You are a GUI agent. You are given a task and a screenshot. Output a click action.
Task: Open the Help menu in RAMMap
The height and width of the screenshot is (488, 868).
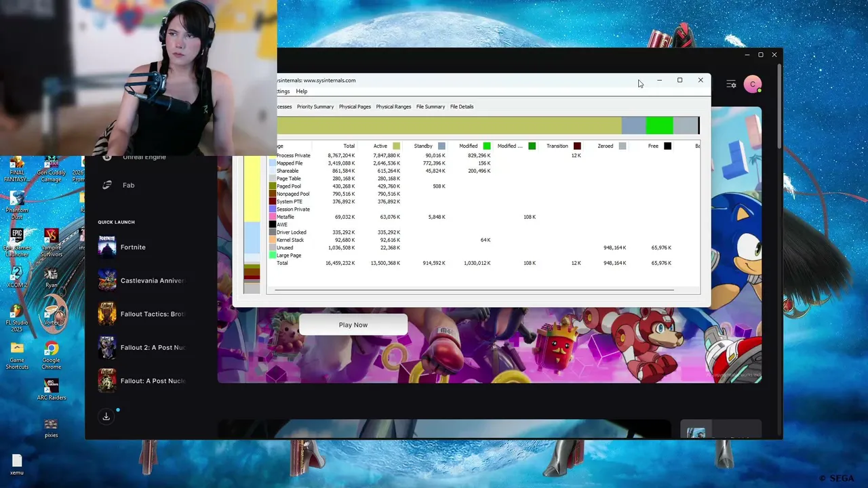tap(302, 91)
